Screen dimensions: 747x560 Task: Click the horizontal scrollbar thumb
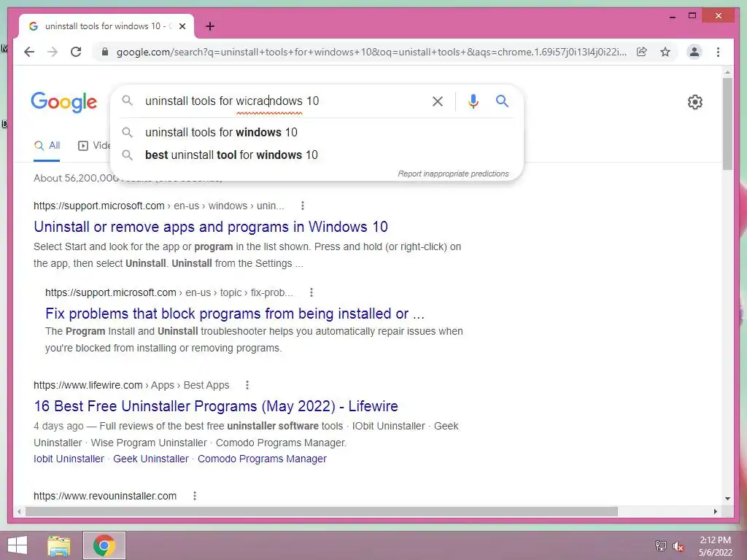pos(322,511)
